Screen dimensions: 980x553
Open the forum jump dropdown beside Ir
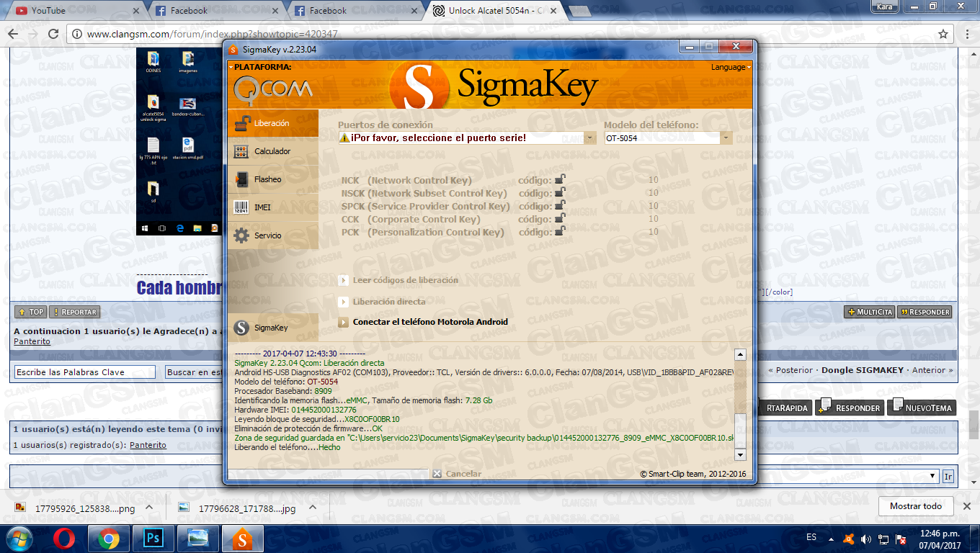coord(934,477)
